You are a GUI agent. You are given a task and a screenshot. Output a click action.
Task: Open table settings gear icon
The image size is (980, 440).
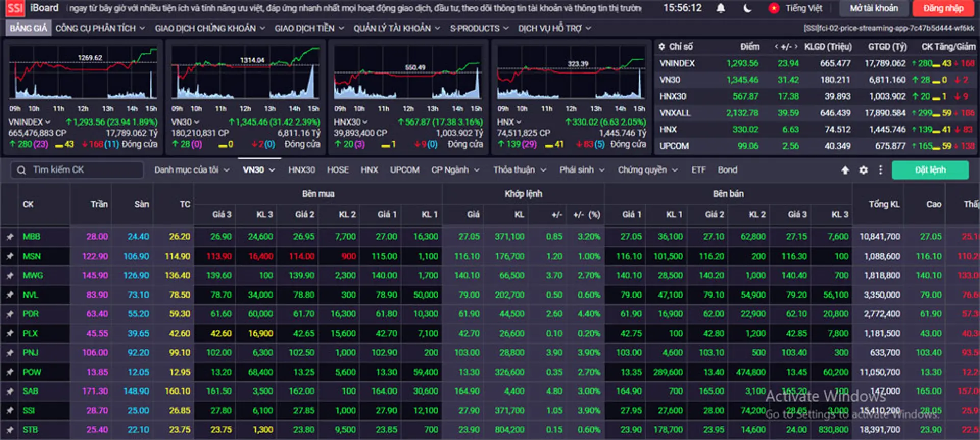coord(863,170)
